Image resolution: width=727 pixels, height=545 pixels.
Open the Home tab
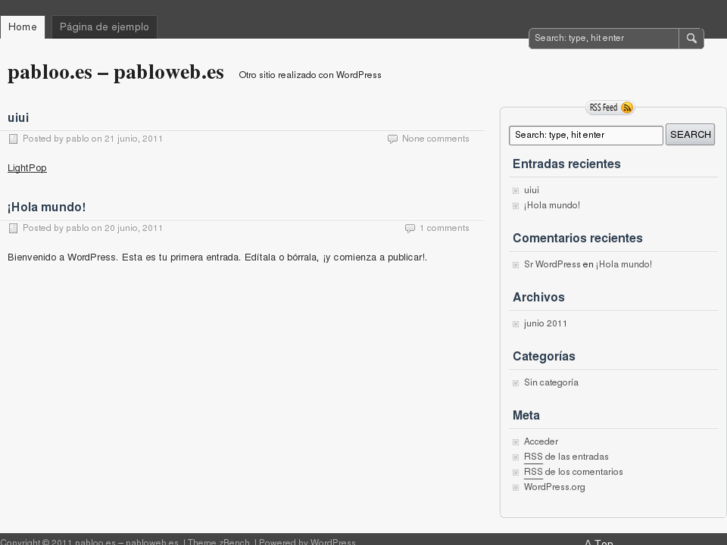[22, 27]
